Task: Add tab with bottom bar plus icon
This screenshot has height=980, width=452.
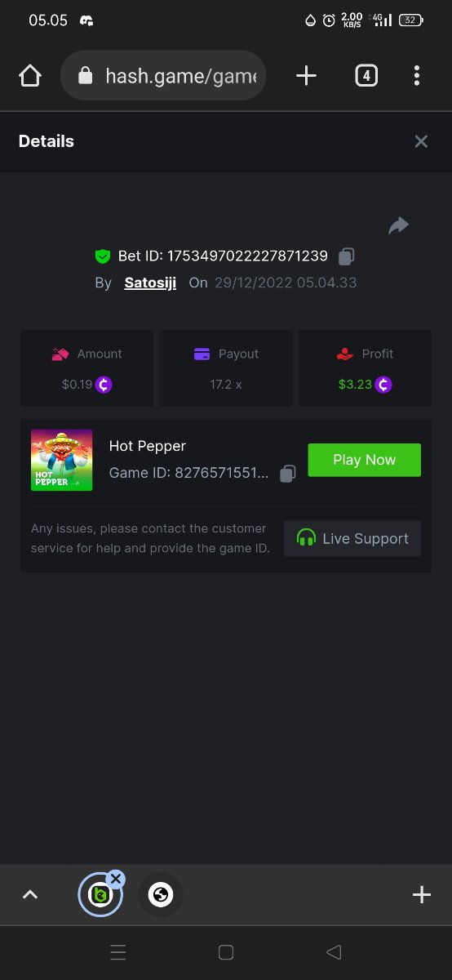Action: pyautogui.click(x=421, y=895)
